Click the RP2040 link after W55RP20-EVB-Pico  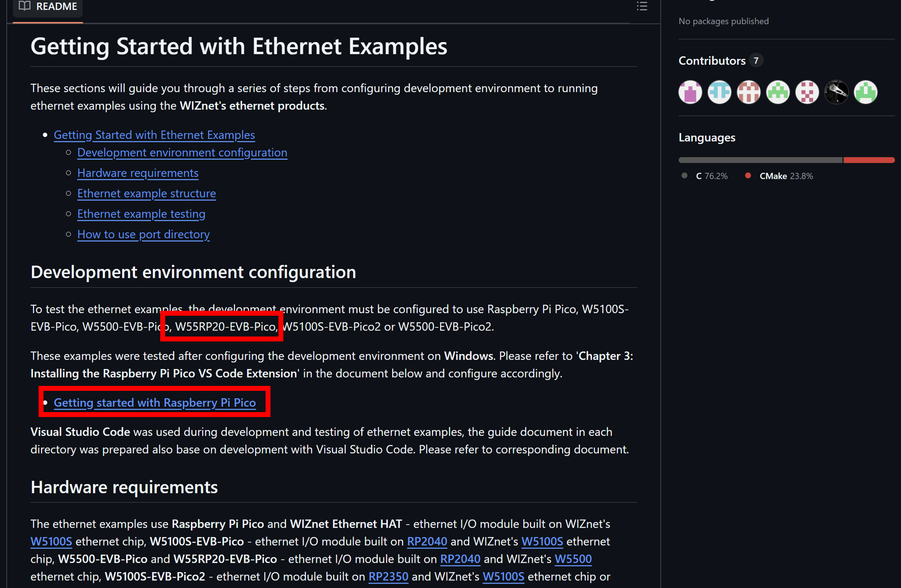click(x=460, y=559)
